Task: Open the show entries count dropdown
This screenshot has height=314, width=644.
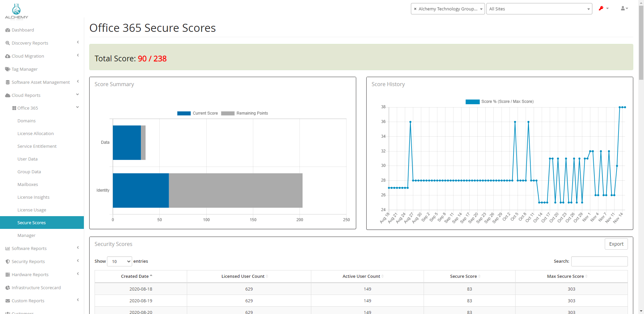Action: (119, 261)
